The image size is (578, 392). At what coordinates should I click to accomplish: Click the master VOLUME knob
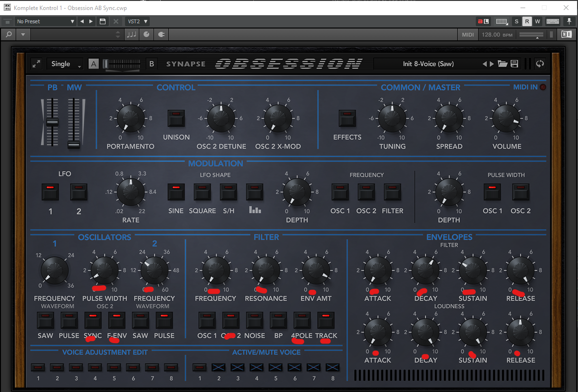click(x=507, y=118)
